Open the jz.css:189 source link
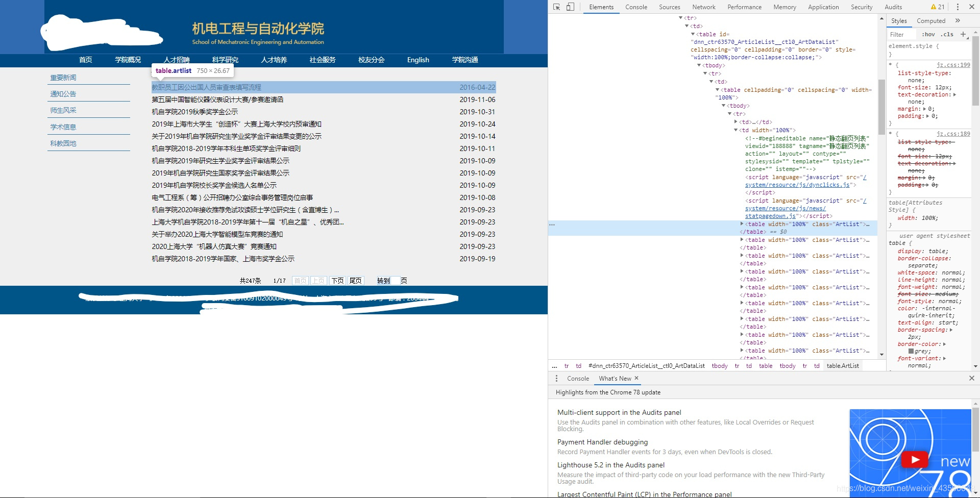The width and height of the screenshot is (980, 498). click(953, 134)
